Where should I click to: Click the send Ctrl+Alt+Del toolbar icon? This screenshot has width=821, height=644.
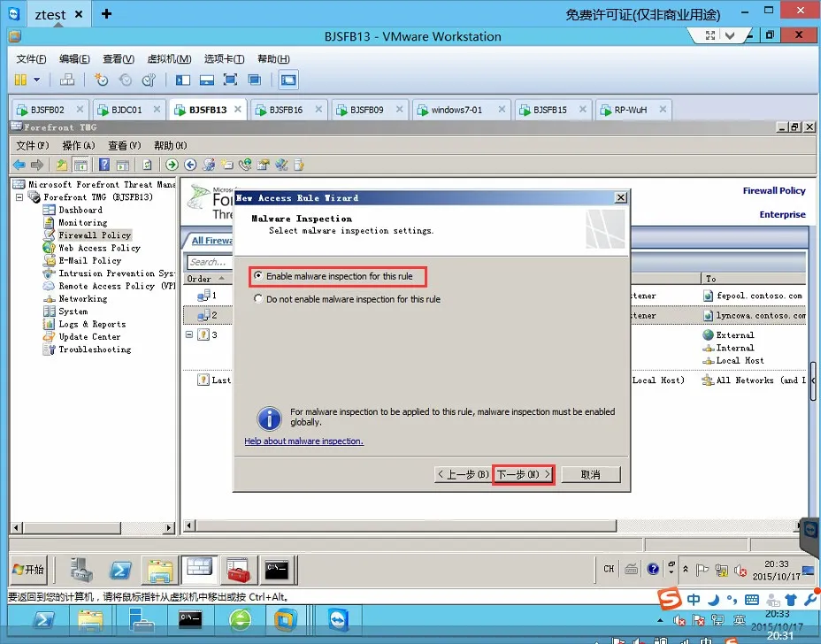[x=67, y=80]
